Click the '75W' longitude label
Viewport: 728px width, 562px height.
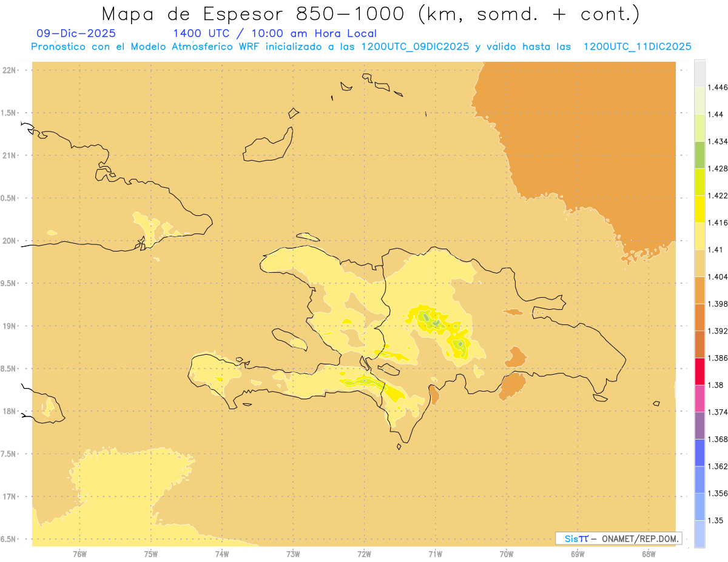[150, 554]
